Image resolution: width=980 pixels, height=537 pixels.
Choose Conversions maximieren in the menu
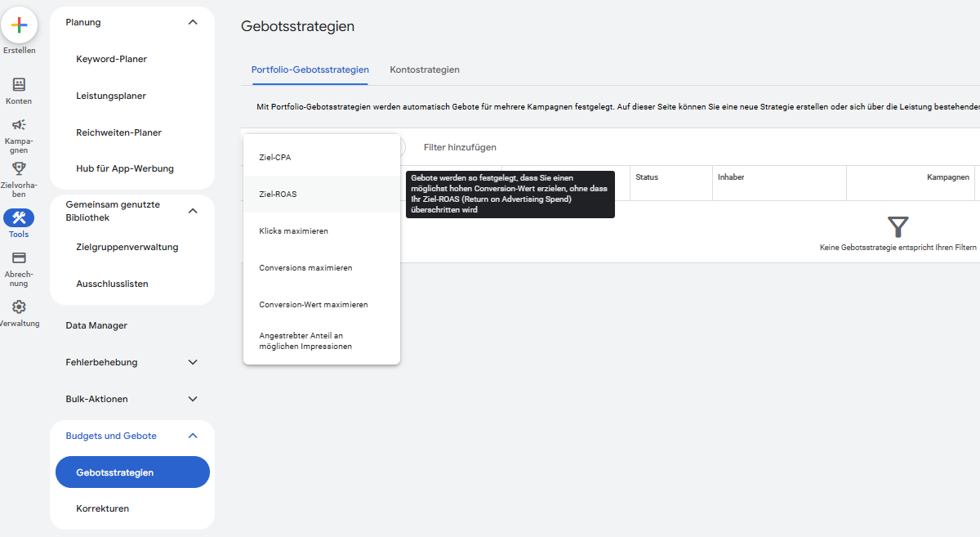pos(305,268)
